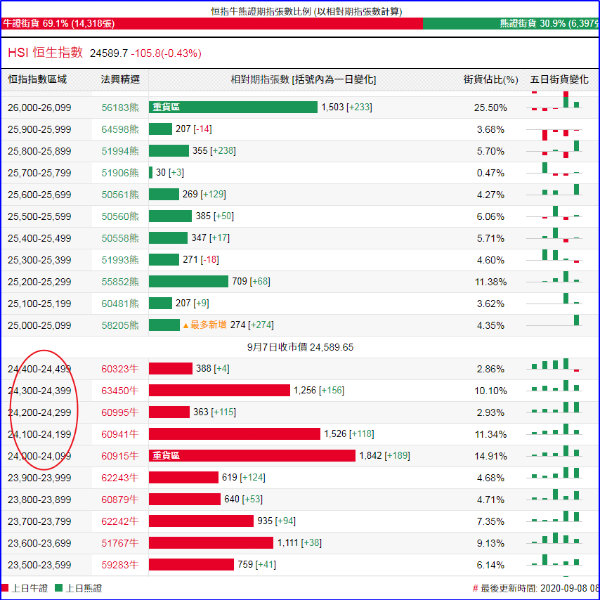600x600 pixels.
Task: Open the 56183熊 warrant link
Action: tap(120, 108)
